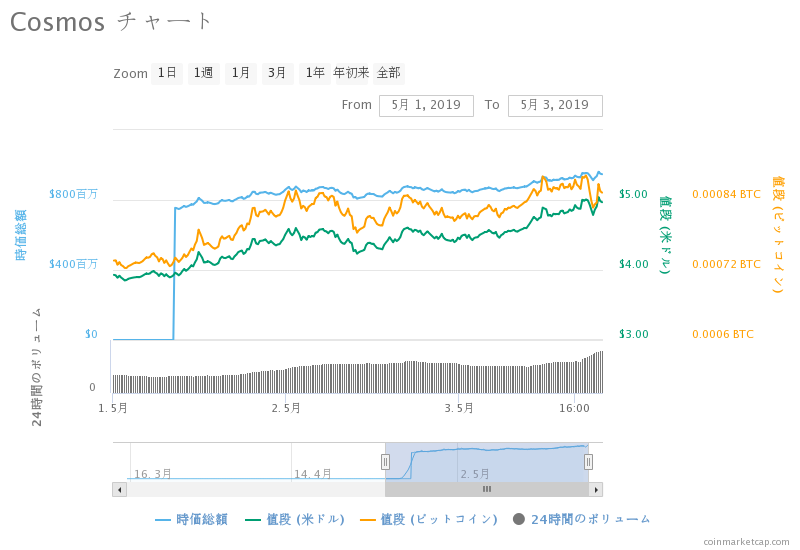Click the navigator scrollbar right arrow
This screenshot has height=550, width=800.
596,490
